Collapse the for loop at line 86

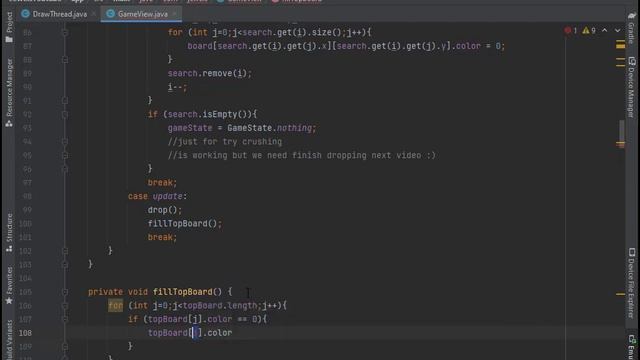click(65, 33)
